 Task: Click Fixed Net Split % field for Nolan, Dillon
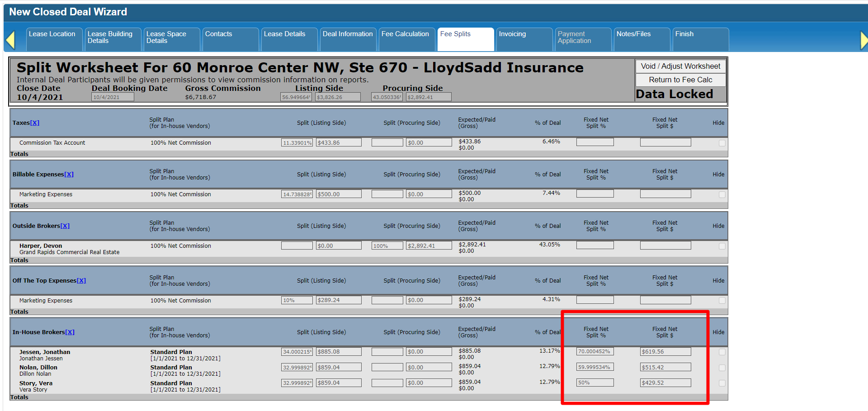[595, 367]
